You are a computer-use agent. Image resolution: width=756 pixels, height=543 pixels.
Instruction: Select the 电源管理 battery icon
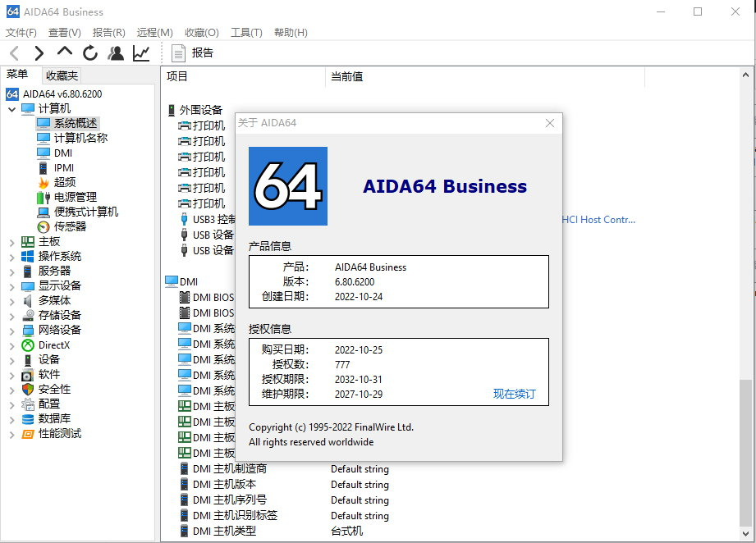coord(44,198)
